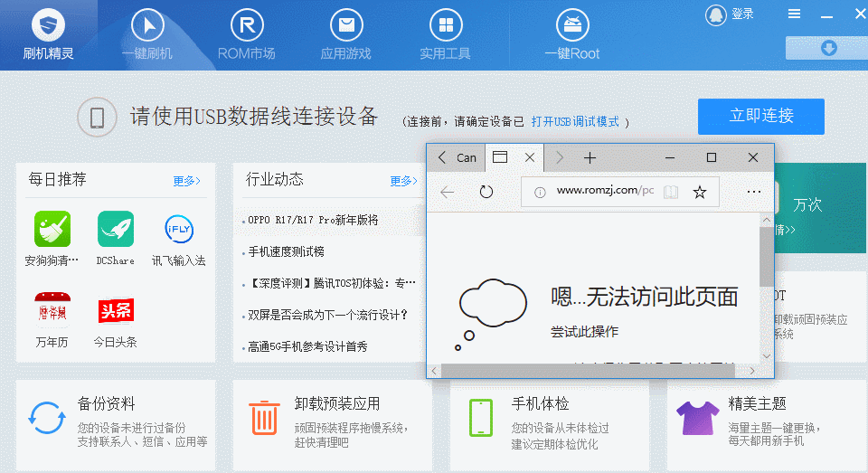868x473 pixels.
Task: Show 更多 under 每日推荐
Action: point(186,181)
